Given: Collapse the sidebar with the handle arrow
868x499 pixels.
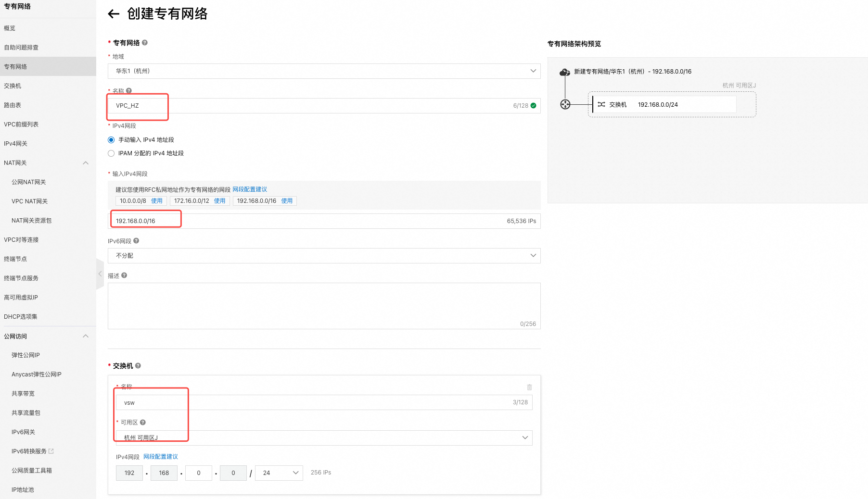Looking at the screenshot, I should 100,274.
